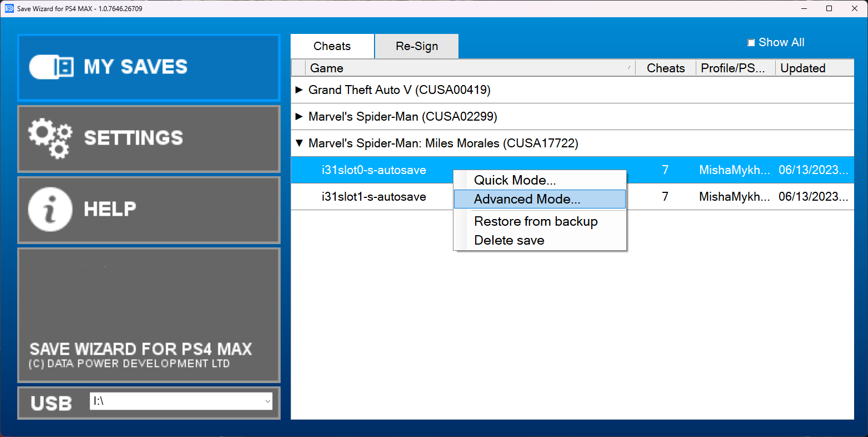Open the HELP panel

pos(149,210)
